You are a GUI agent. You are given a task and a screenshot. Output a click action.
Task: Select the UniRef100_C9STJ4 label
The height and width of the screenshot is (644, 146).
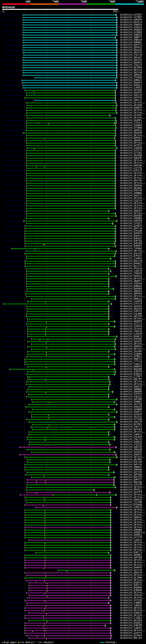(x=131, y=304)
